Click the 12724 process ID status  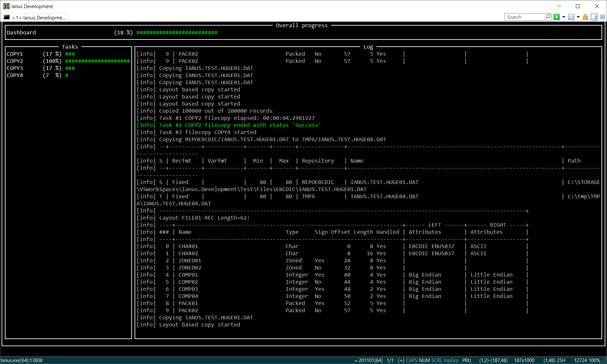pos(580,360)
